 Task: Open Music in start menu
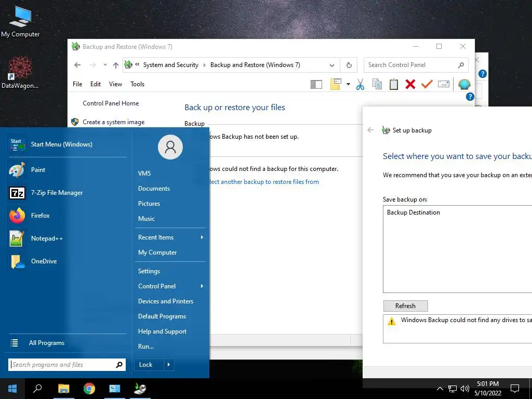[146, 219]
